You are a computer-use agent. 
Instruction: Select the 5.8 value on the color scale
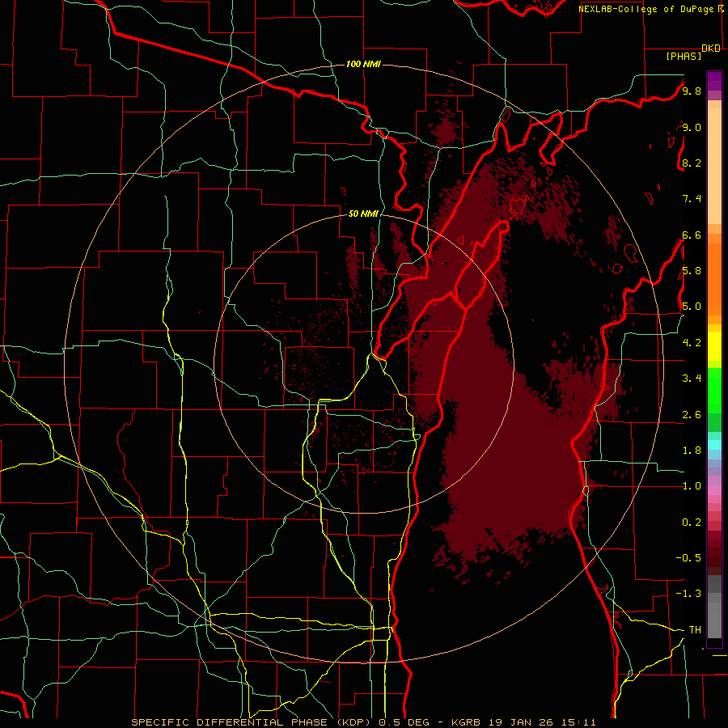692,271
